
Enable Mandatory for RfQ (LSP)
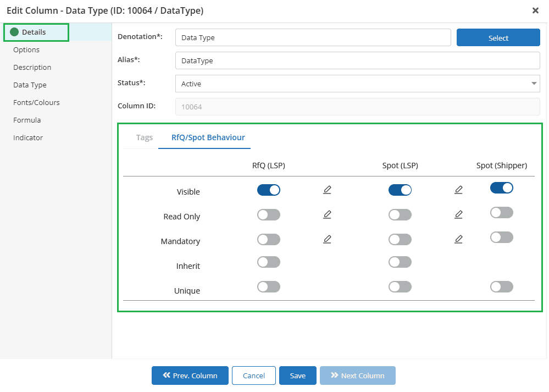click(x=269, y=240)
